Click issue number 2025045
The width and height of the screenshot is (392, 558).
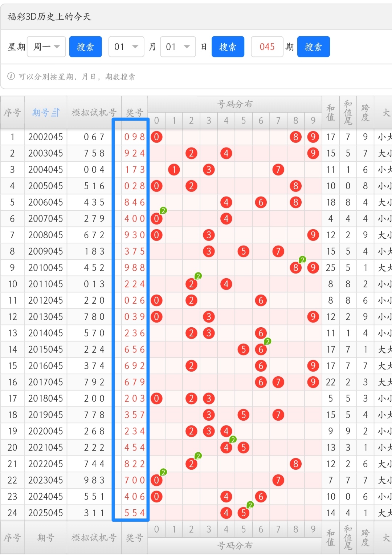(46, 513)
